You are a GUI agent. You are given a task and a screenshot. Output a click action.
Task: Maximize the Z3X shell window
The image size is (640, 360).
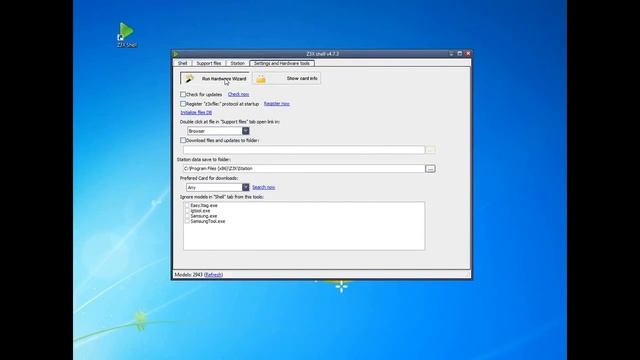pos(460,53)
